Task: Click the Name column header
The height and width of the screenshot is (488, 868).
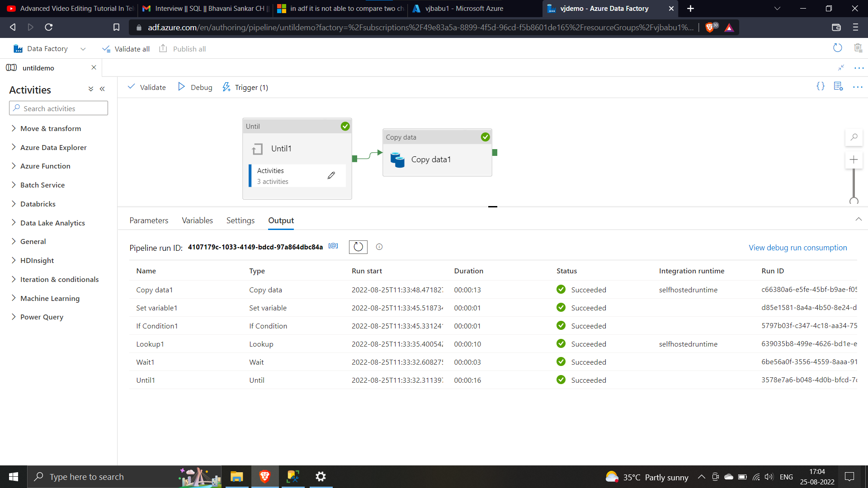Action: 146,271
